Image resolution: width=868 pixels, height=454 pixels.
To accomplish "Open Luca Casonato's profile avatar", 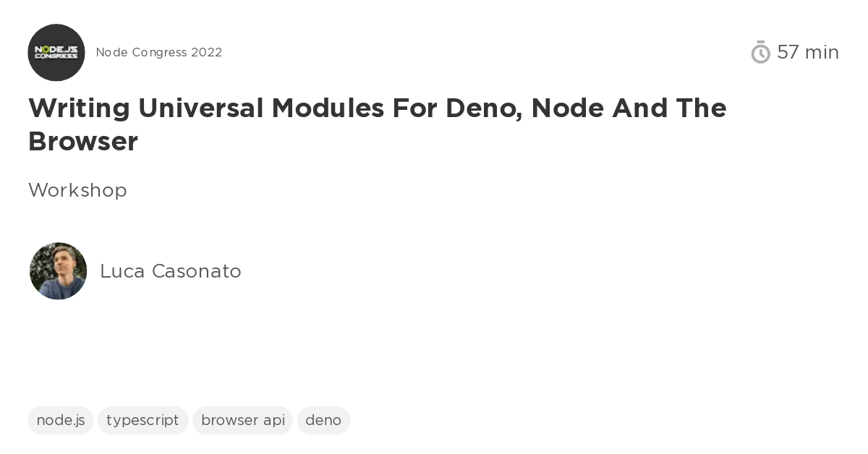I will (x=58, y=271).
